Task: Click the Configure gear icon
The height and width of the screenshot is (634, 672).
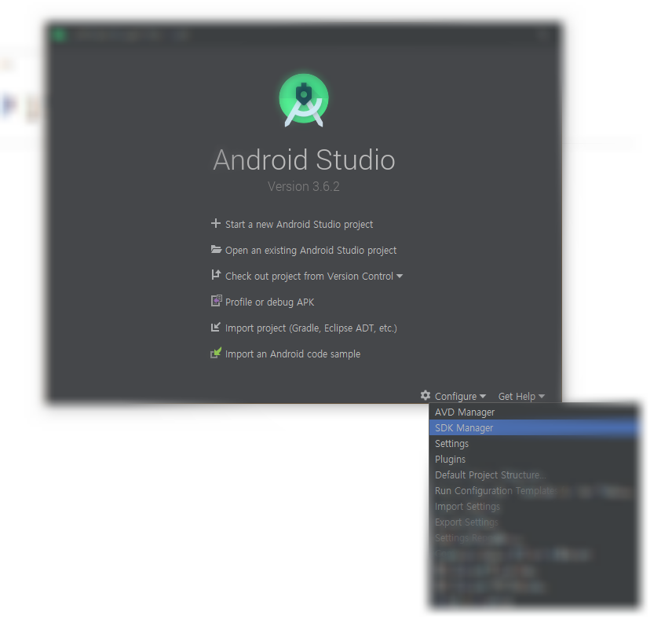Action: (x=425, y=395)
